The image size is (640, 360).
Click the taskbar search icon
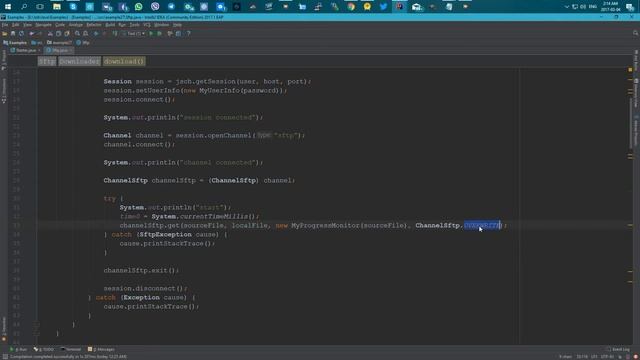click(24, 6)
